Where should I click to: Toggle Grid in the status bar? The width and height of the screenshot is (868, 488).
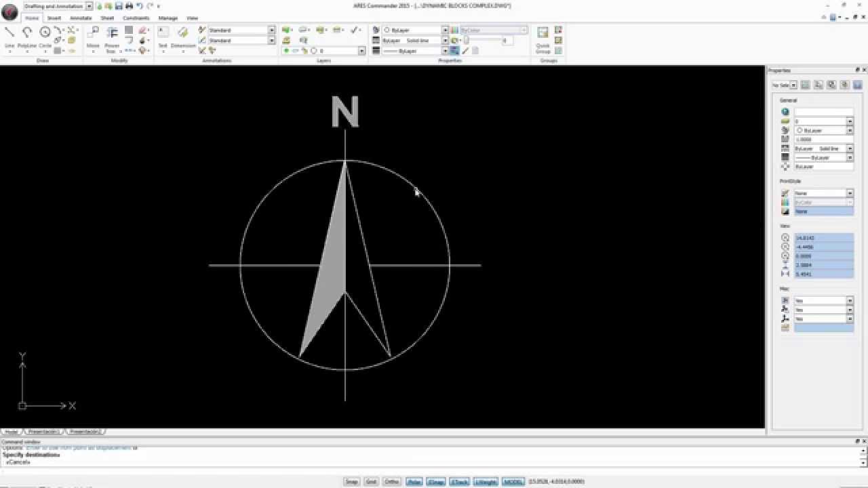[x=371, y=482]
